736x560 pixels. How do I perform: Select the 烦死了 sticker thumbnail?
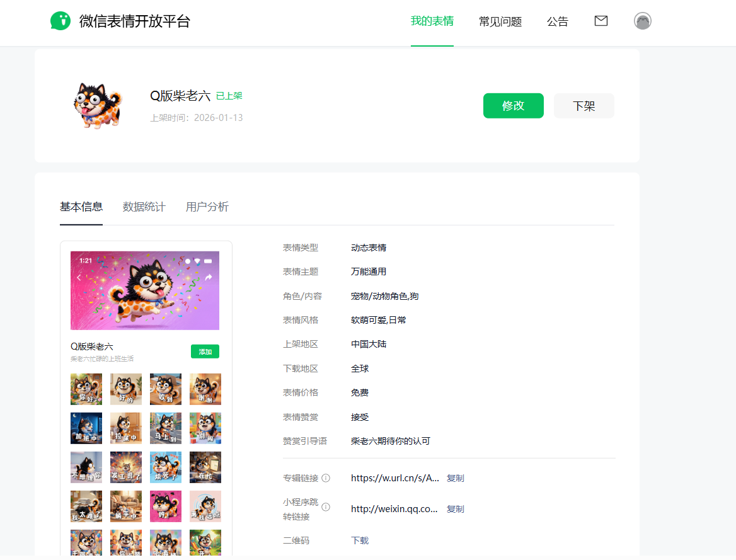[x=166, y=467]
